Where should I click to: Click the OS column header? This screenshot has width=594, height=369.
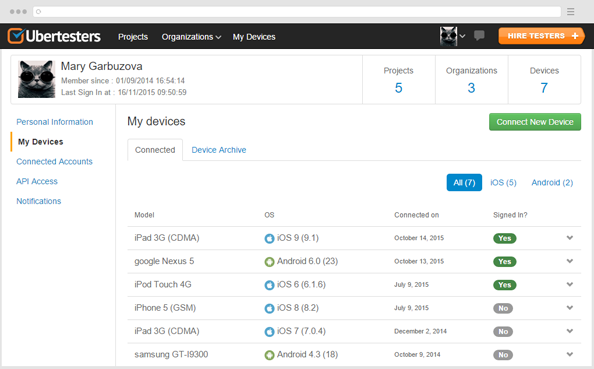269,215
